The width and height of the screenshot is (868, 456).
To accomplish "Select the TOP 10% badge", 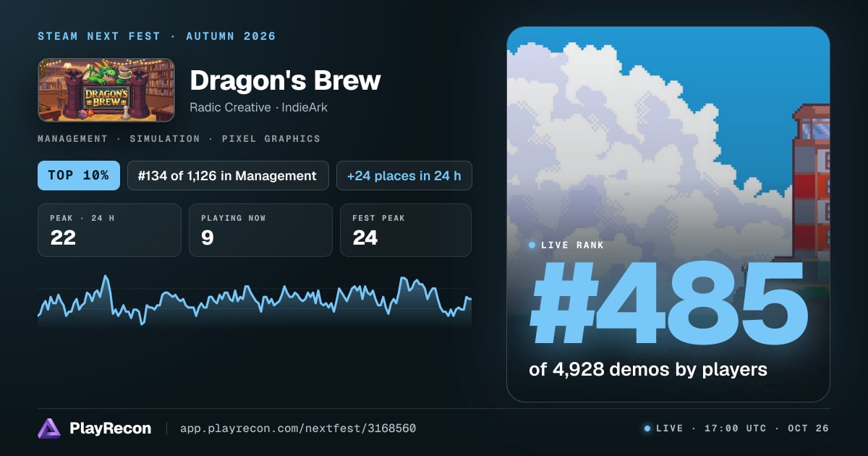I will [79, 175].
